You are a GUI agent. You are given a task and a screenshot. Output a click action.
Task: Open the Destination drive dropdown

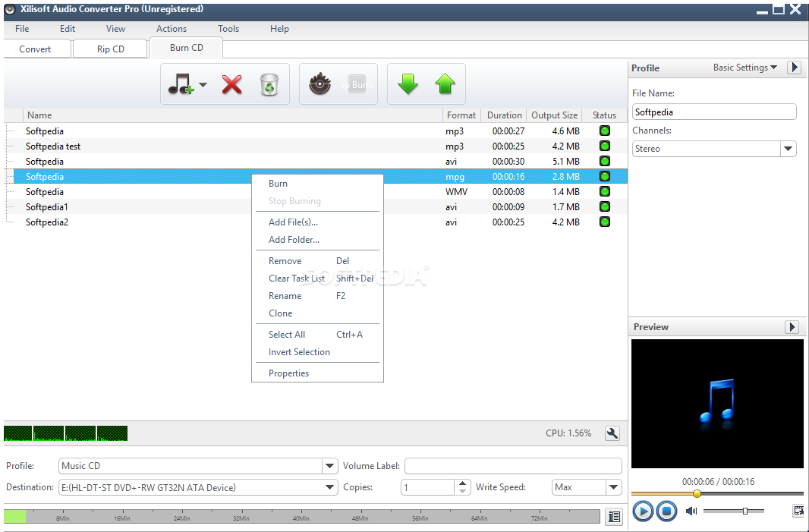click(329, 487)
